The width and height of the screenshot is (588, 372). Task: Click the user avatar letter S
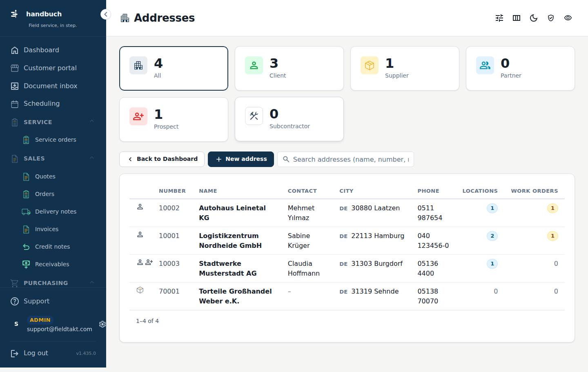point(16,324)
